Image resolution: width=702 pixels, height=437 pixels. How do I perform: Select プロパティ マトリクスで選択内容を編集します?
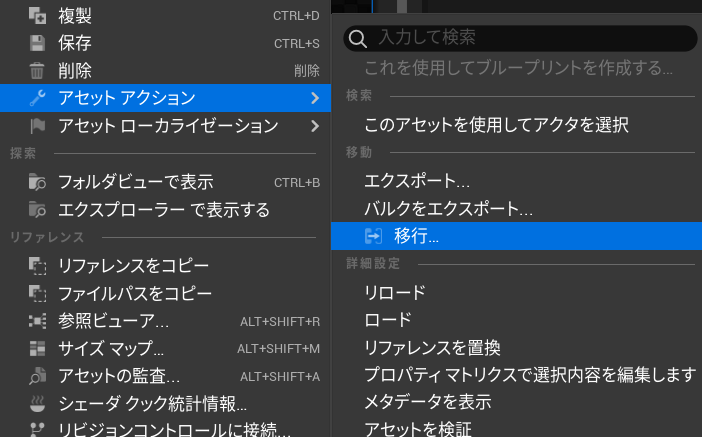point(517,375)
